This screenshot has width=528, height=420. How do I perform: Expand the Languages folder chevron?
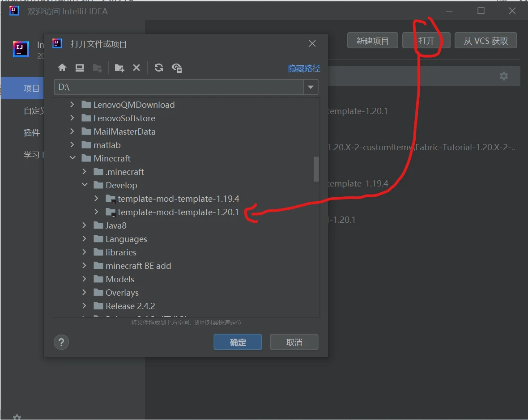(x=84, y=238)
